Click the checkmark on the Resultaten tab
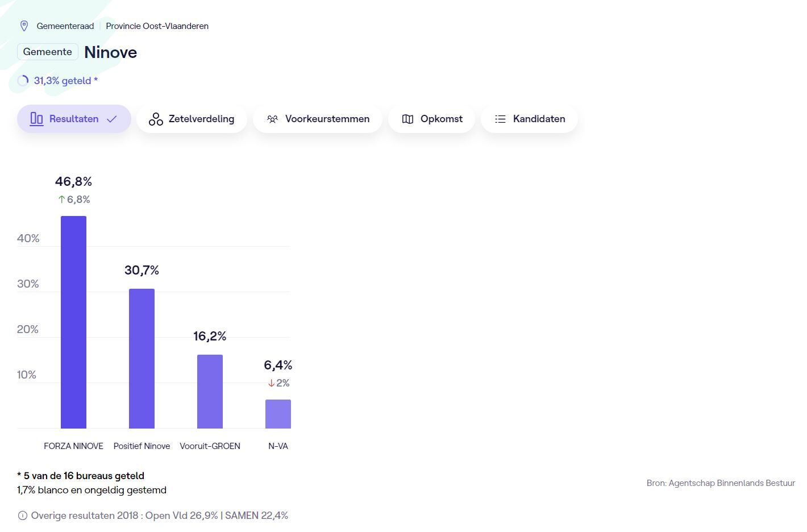Viewport: 807px width, 532px height. coord(112,119)
